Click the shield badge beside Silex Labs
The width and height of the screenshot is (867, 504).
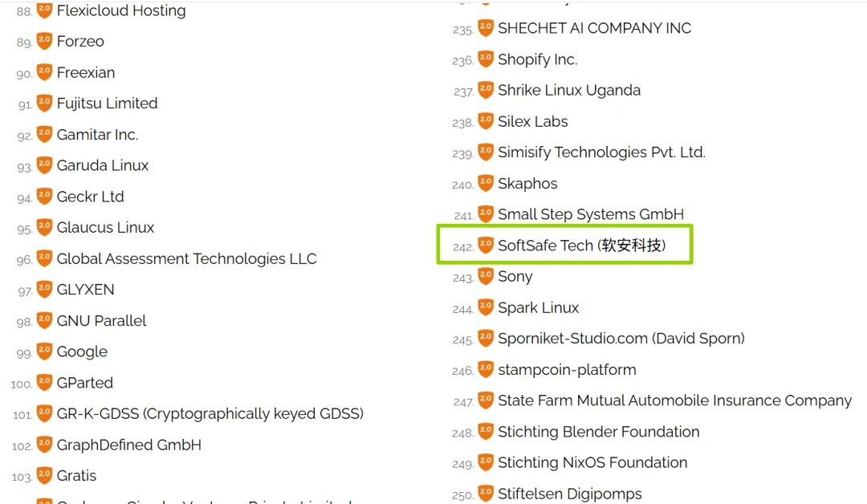coord(486,121)
